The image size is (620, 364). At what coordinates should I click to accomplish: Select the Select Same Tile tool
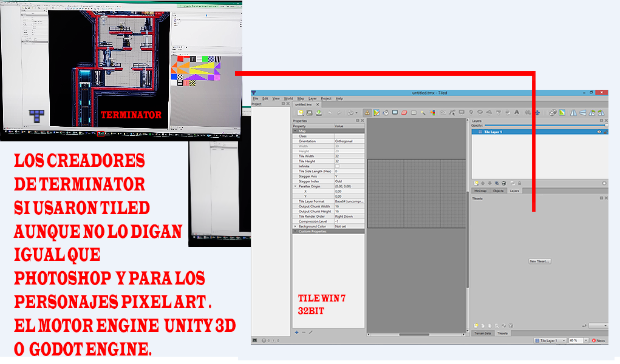click(x=432, y=113)
